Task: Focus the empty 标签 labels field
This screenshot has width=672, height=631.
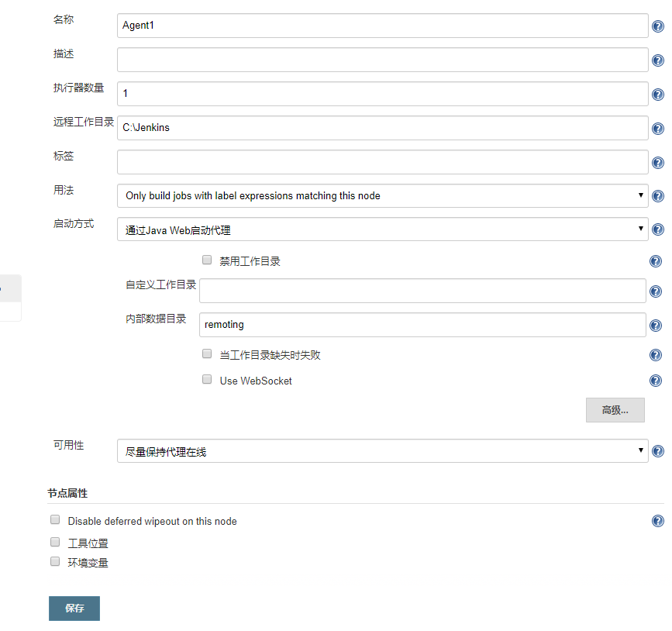Action: point(382,162)
